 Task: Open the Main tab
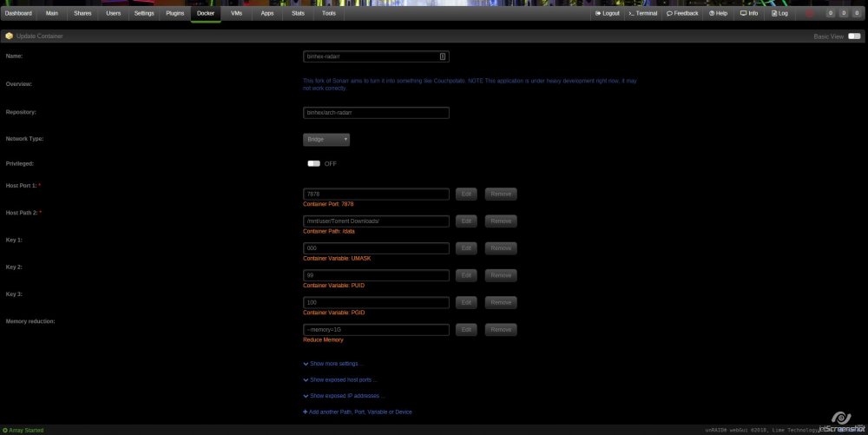52,13
